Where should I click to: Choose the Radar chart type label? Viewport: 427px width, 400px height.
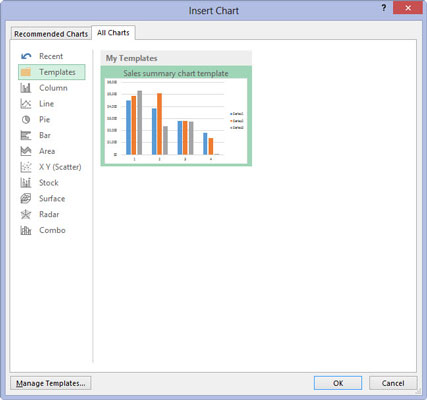coord(49,214)
